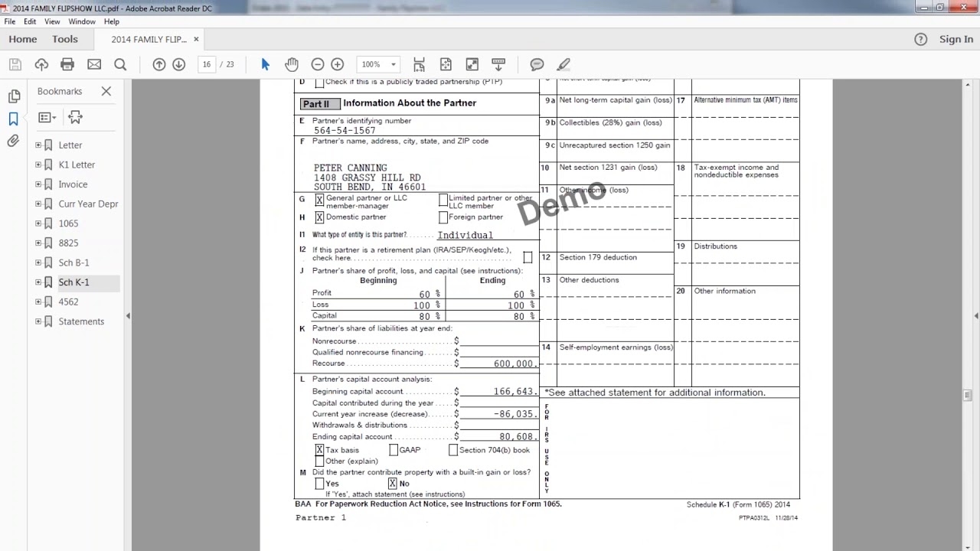Viewport: 980px width, 551px height.
Task: Click the Sign In link
Action: pos(955,39)
